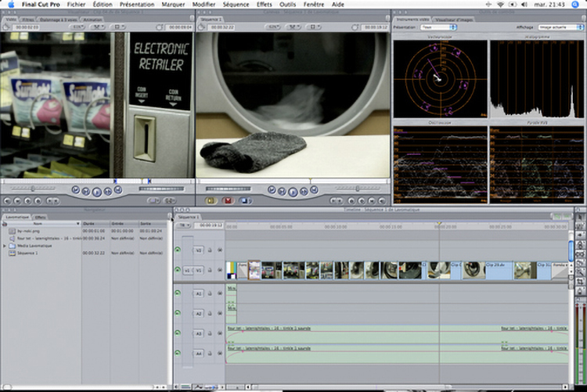
Task: Switch to the Filtres tab in Viewer
Action: coord(27,20)
